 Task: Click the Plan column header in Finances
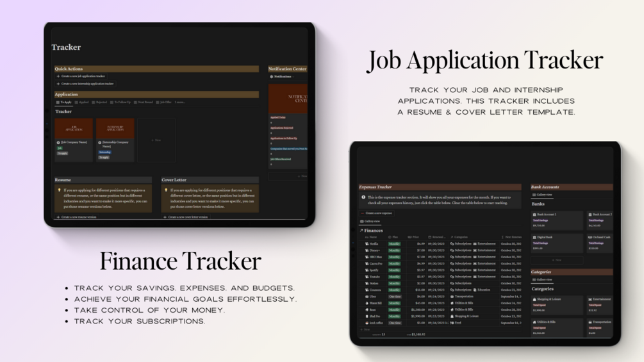coord(393,237)
